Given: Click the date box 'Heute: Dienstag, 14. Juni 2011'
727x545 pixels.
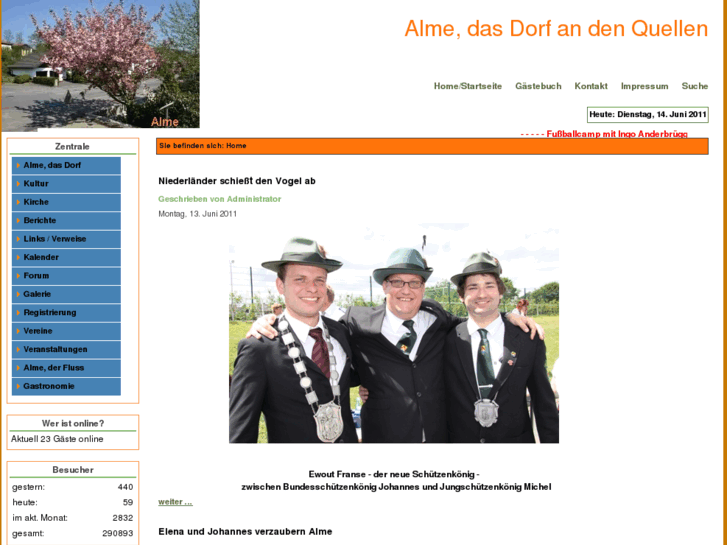Looking at the screenshot, I should click(648, 115).
